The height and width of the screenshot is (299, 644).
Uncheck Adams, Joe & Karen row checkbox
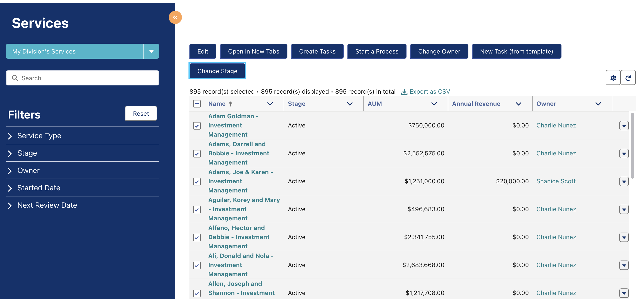[197, 181]
